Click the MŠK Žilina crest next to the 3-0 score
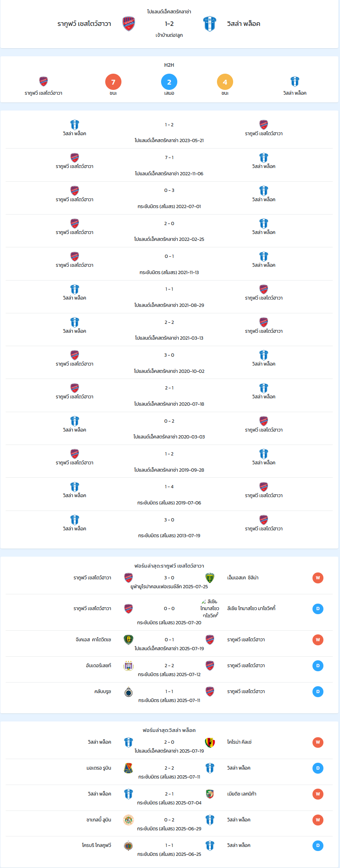Screen dimensions: 340x868 tap(210, 578)
